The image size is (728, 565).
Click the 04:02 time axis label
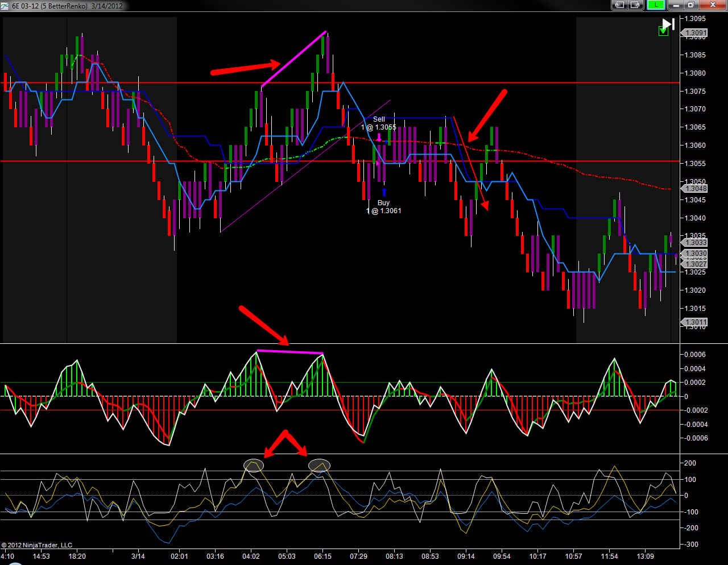point(251,556)
